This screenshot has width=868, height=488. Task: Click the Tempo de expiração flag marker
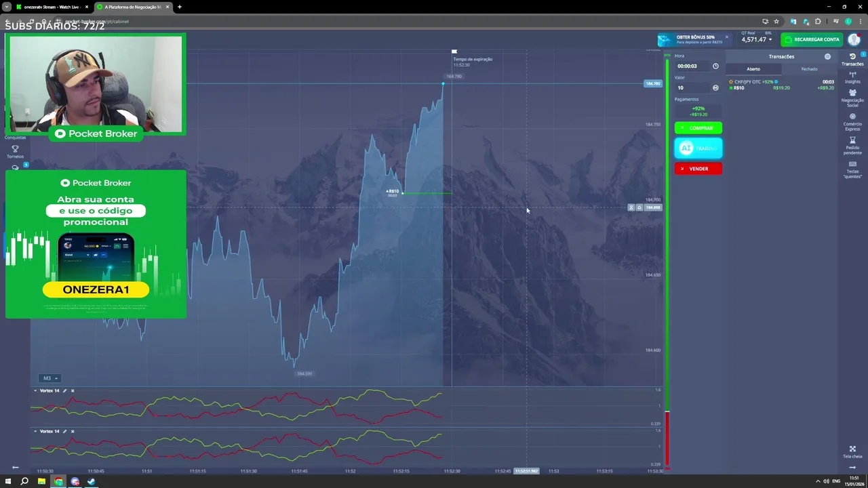(454, 52)
